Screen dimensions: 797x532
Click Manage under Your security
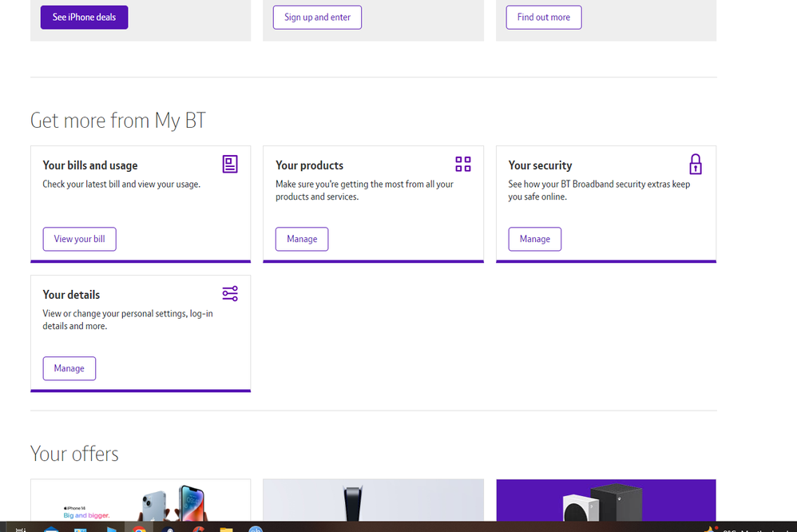tap(534, 239)
